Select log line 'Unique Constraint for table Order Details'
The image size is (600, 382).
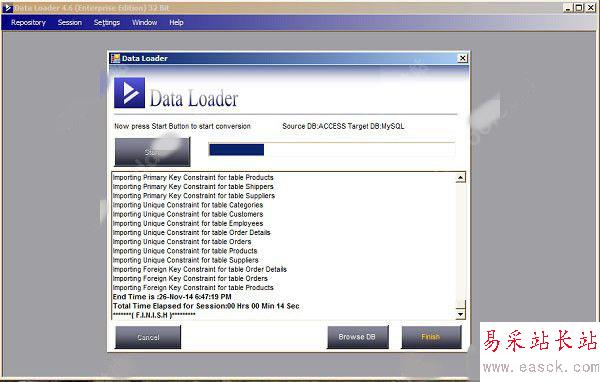pos(192,233)
